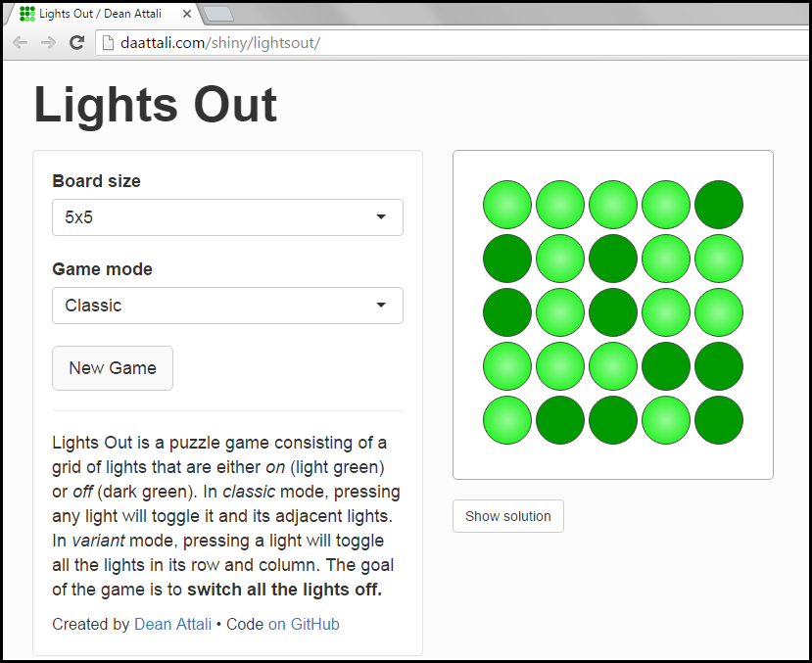This screenshot has height=663, width=812.
Task: Toggle the first dark light in row two
Action: 506,259
